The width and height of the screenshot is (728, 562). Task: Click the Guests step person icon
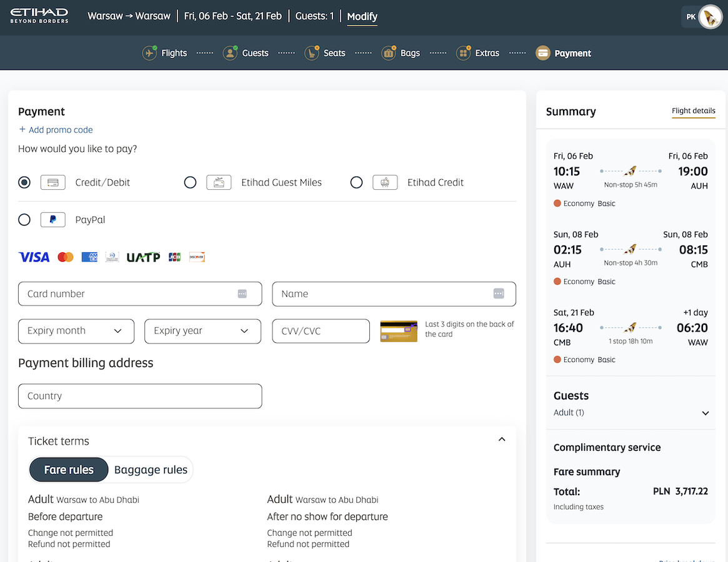tap(230, 53)
